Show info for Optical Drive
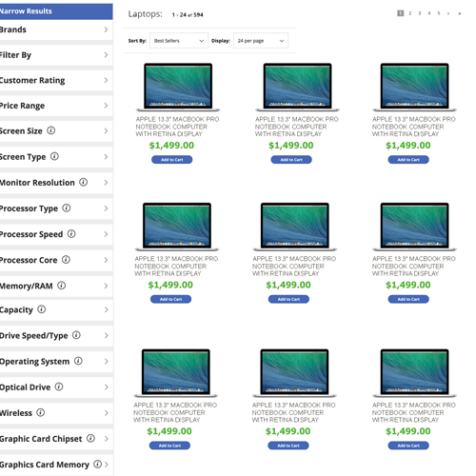This screenshot has width=476, height=476. (x=59, y=387)
